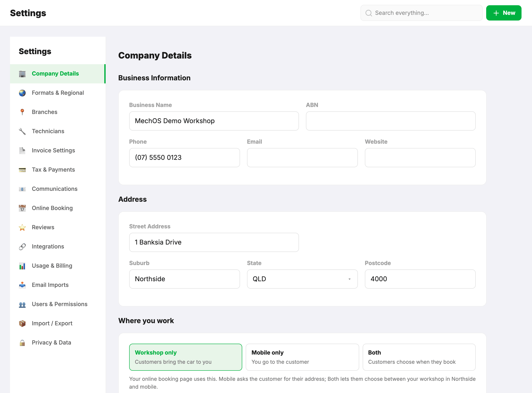Go to Integrations settings
This screenshot has height=393, width=532.
click(x=58, y=247)
